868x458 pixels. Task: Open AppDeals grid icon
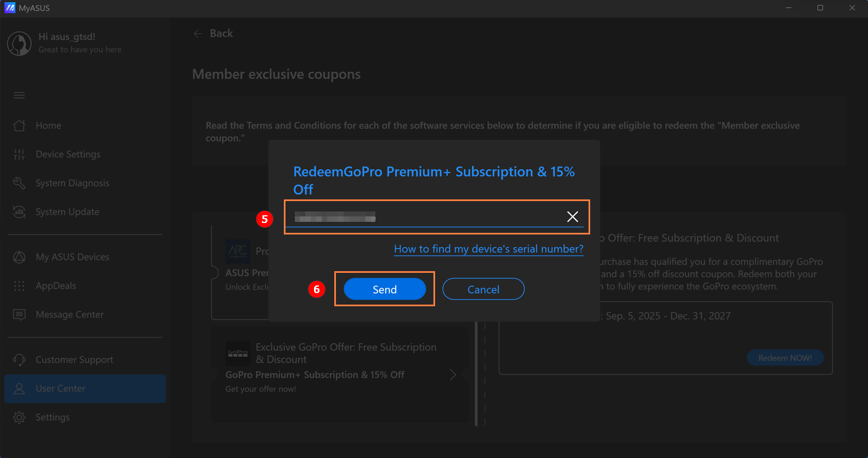tap(19, 286)
